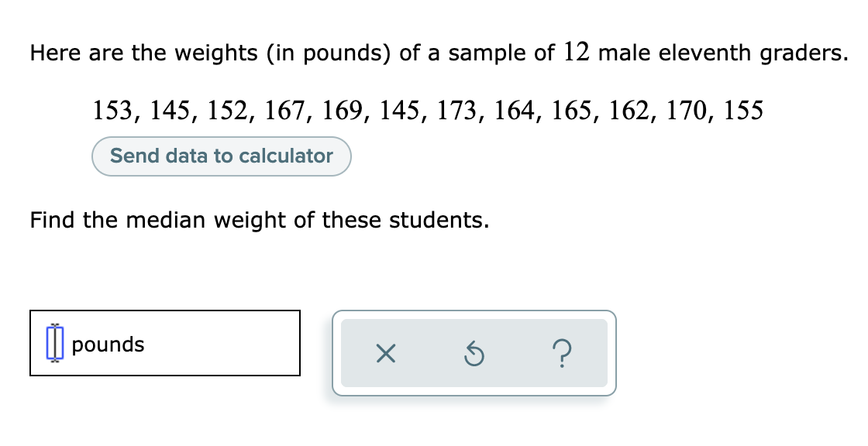The image size is (868, 446).
Task: Click the pounds answer box
Action: tap(165, 344)
